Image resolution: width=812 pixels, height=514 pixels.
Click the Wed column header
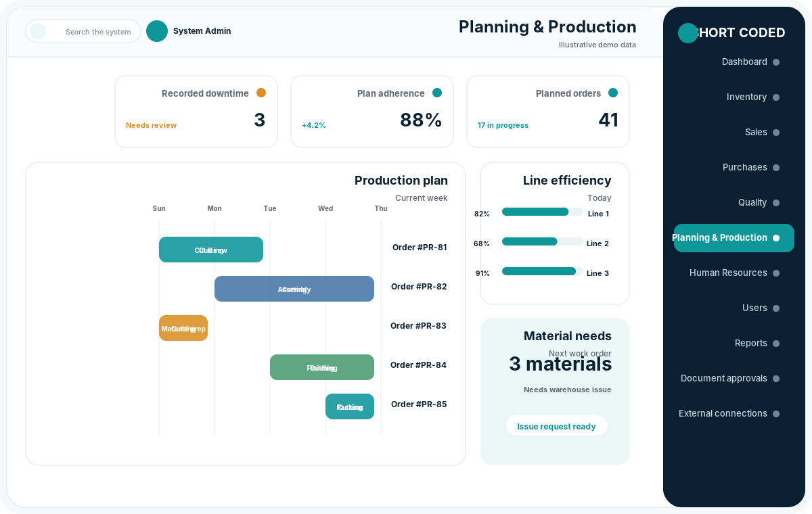pos(325,208)
